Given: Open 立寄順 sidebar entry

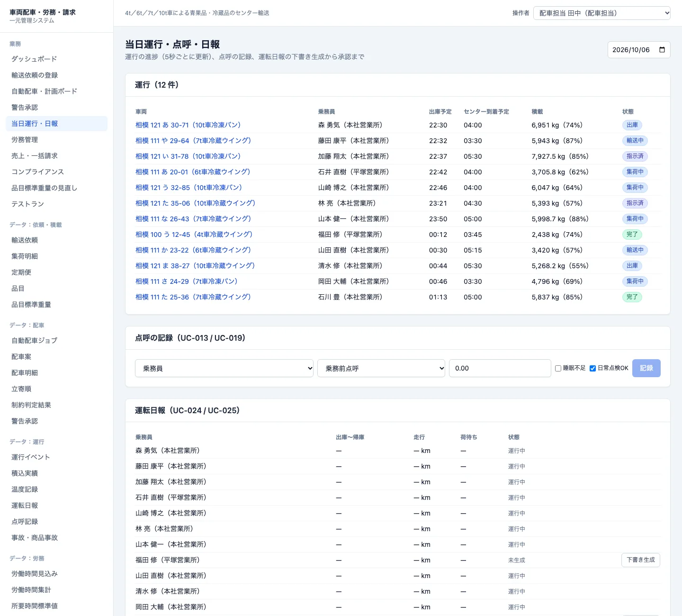Looking at the screenshot, I should pyautogui.click(x=56, y=389).
